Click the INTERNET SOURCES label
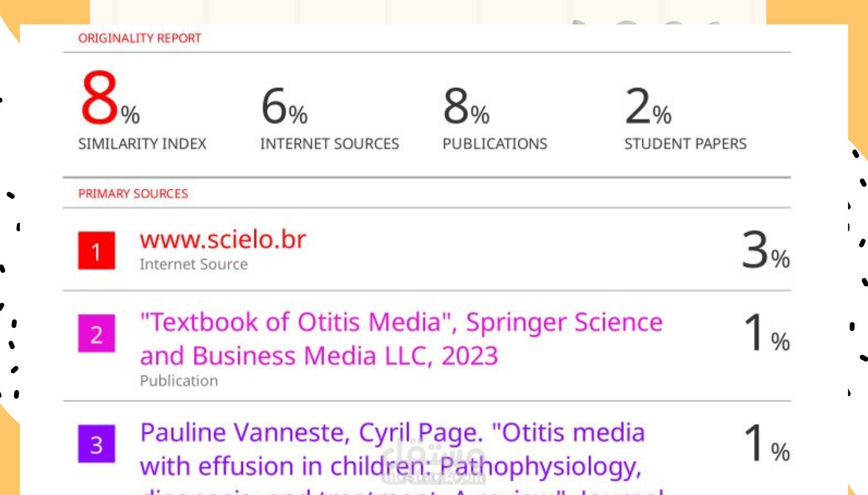This screenshot has height=495, width=868. tap(329, 144)
